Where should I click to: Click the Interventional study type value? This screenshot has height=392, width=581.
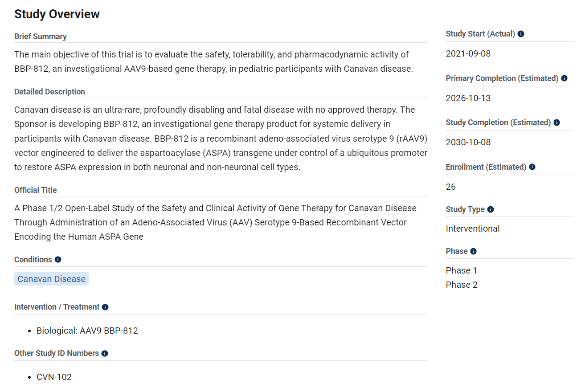[x=472, y=229]
